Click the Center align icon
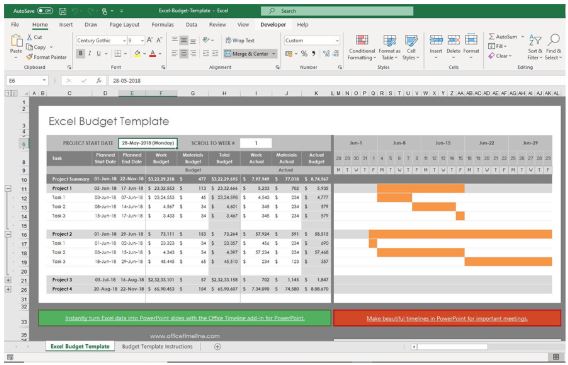 coord(184,54)
